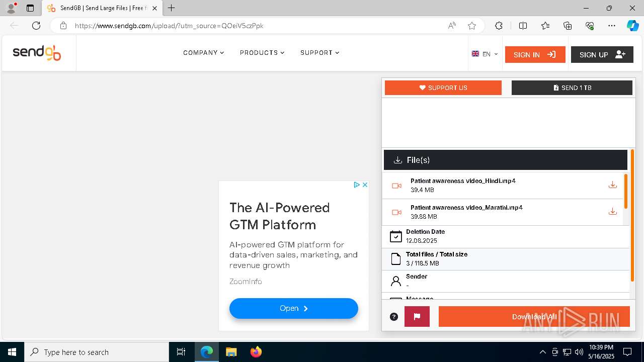Click the video icon beside the Hindi file

click(x=396, y=186)
